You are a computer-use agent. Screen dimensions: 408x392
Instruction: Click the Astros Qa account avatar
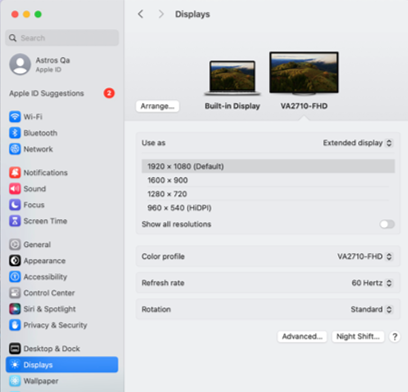[20, 64]
